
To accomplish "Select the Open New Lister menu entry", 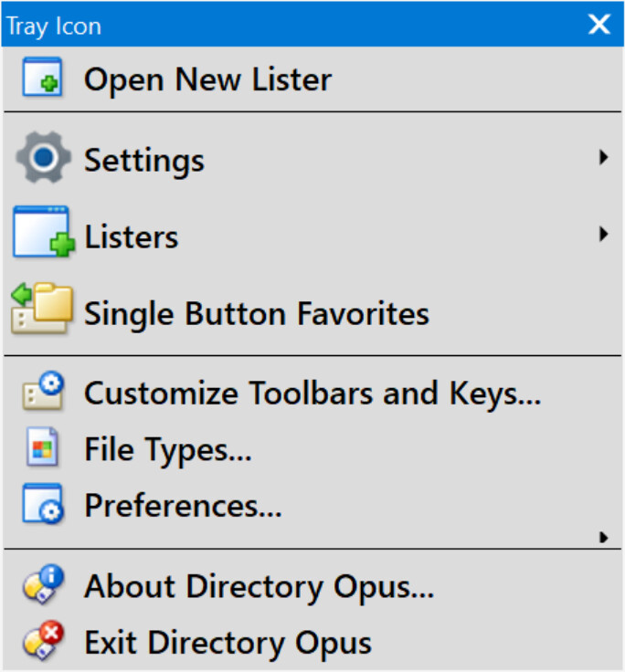I will coord(207,79).
